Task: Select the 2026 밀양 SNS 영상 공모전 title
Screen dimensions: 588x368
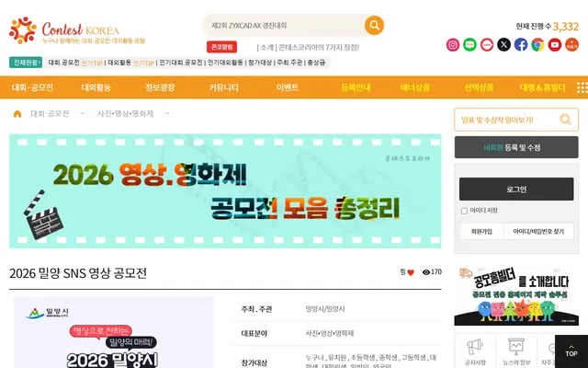Action: pyautogui.click(x=78, y=273)
